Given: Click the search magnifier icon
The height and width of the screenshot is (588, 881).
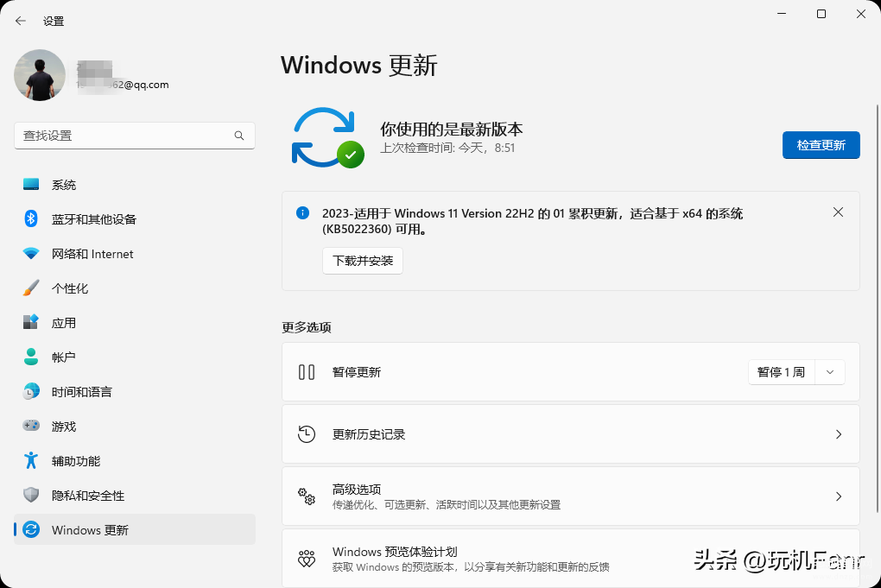Looking at the screenshot, I should coord(239,136).
